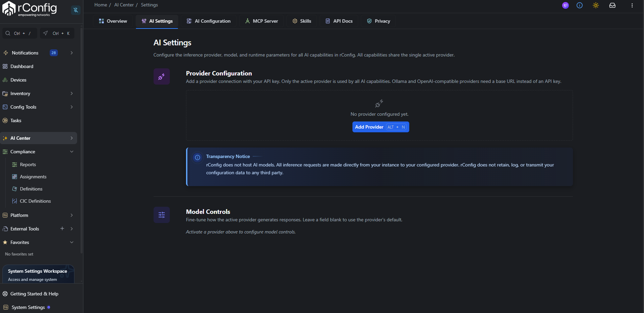Screen dimensions: 644x313
Task: Open the API Docs tab
Action: click(339, 21)
